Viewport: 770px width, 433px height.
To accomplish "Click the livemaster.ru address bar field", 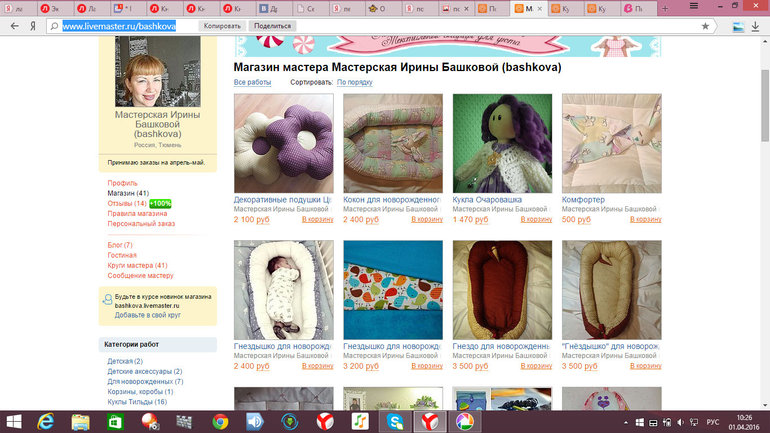I will 120,25.
